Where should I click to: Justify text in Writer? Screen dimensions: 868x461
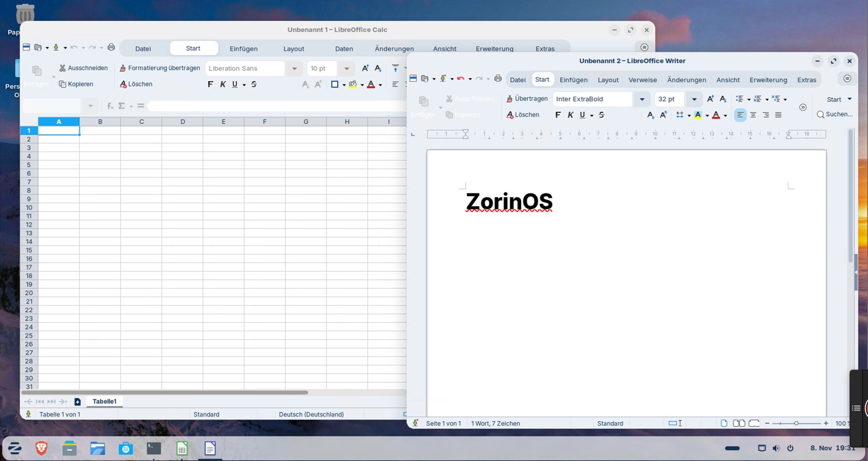[x=778, y=115]
